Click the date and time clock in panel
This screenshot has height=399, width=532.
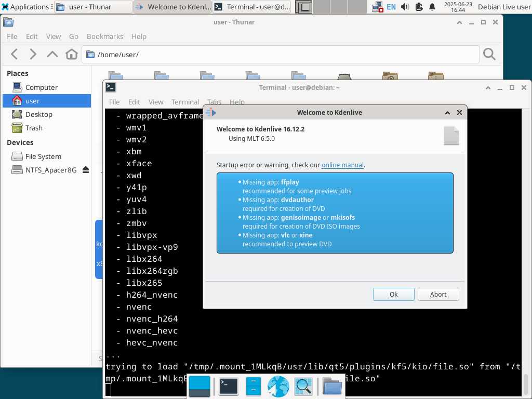458,7
